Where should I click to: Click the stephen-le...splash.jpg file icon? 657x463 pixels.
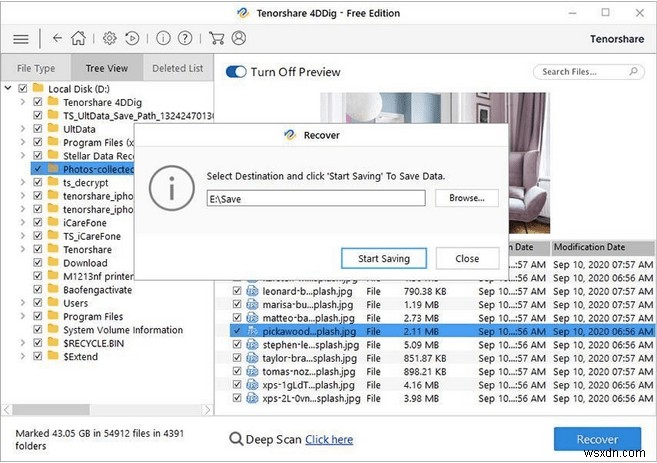[x=252, y=344]
